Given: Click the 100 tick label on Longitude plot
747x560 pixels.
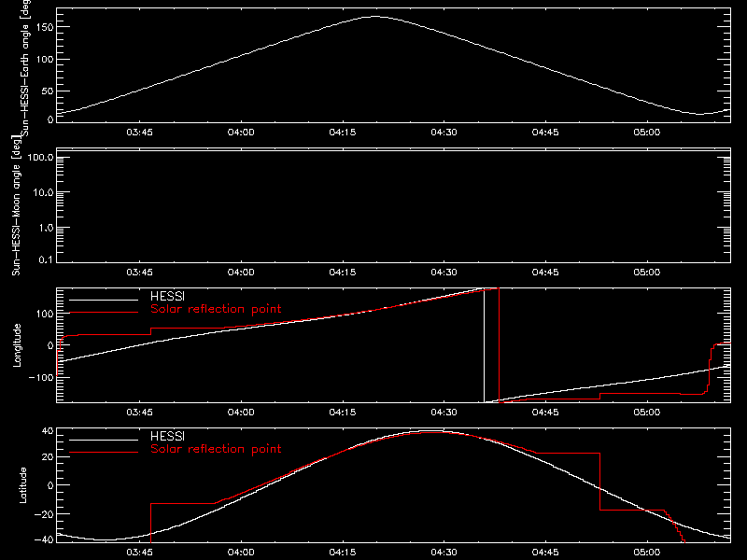Looking at the screenshot, I should tap(45, 314).
